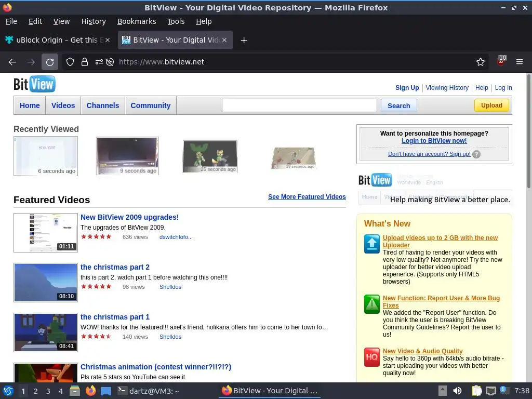This screenshot has height=399, width=532.
Task: Rate New BitView 2009 upgrades stars
Action: pos(96,237)
